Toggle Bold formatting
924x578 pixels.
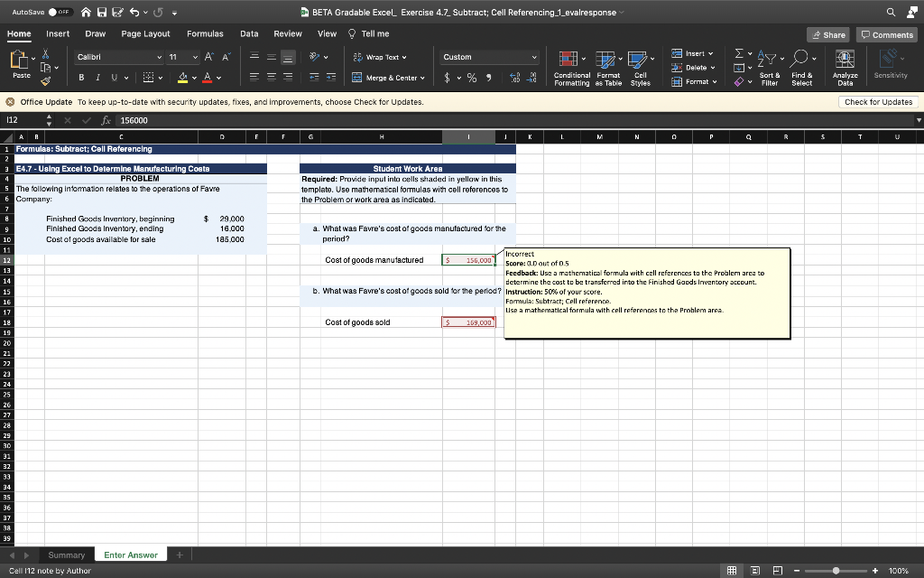tap(81, 78)
